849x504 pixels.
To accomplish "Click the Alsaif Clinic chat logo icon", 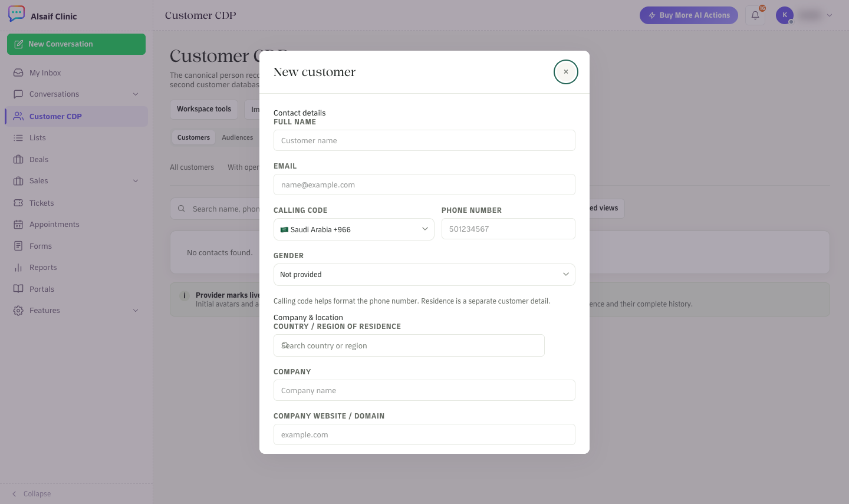I will (x=17, y=14).
